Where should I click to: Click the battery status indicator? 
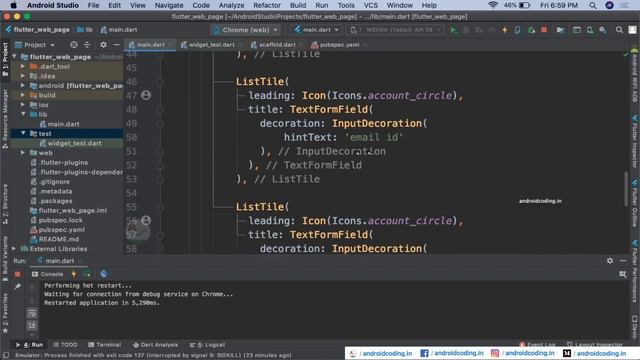517,5
